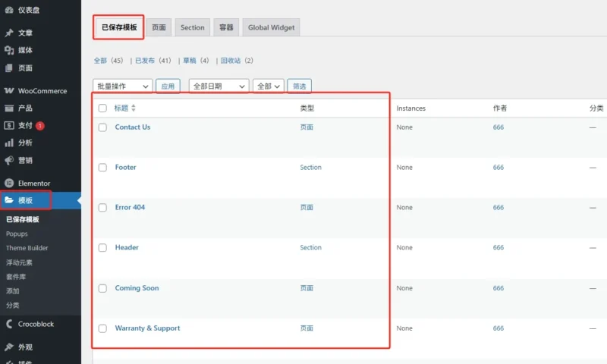Open the Elementor sidebar menu label

coord(34,184)
